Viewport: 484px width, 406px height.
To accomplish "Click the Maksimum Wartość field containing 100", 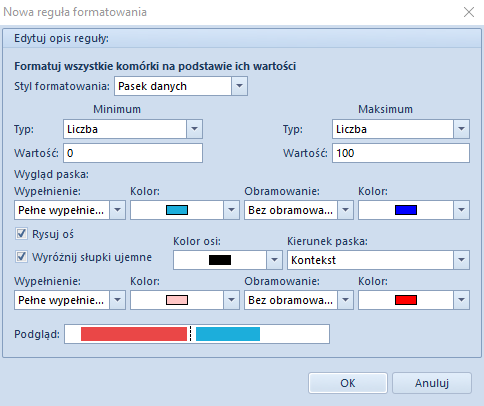I will 401,153.
